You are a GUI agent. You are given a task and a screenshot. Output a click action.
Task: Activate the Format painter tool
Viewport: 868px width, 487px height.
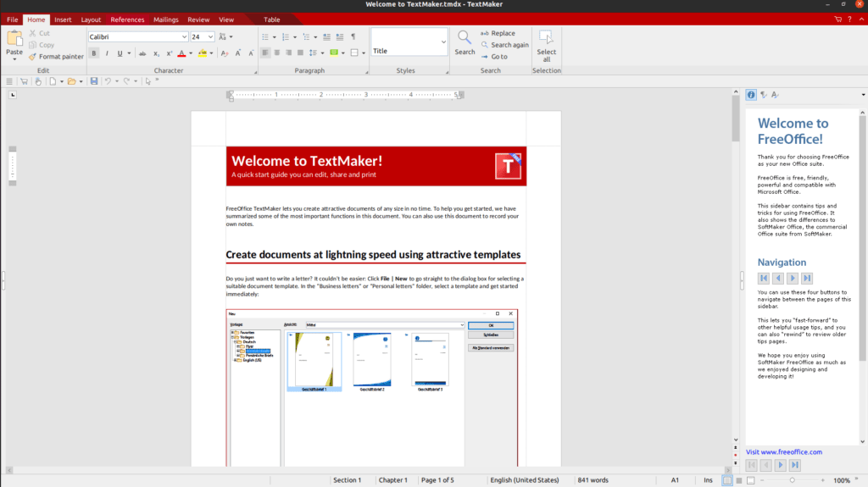(x=56, y=57)
